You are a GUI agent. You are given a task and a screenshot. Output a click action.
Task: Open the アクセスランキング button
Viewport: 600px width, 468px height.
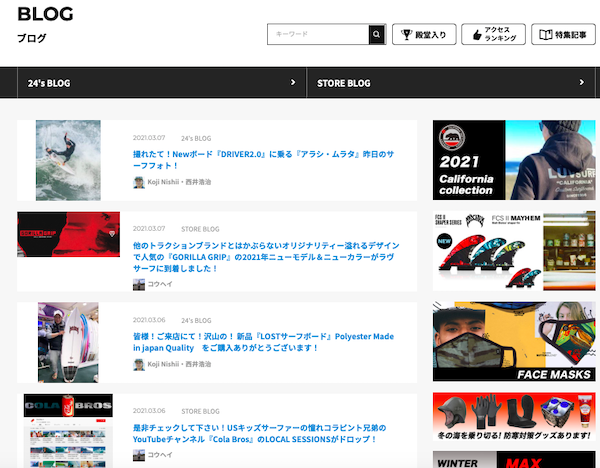pyautogui.click(x=493, y=34)
